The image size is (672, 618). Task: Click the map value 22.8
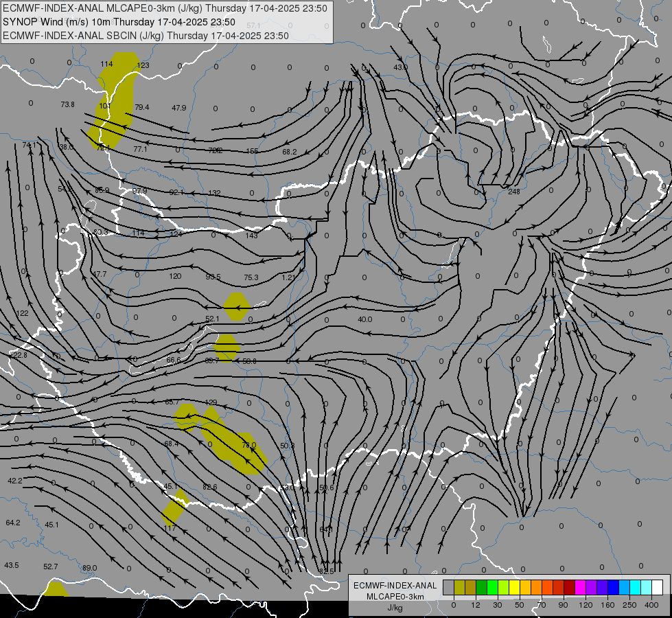point(20,355)
